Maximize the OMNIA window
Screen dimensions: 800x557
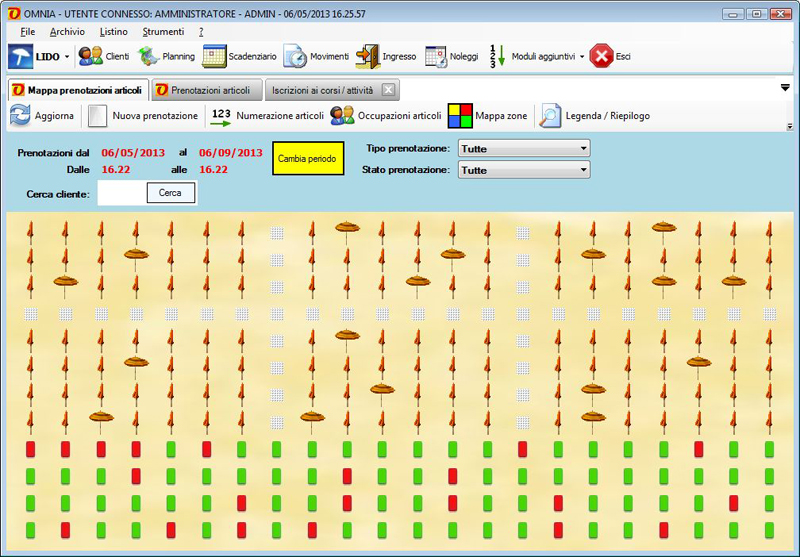[757, 14]
